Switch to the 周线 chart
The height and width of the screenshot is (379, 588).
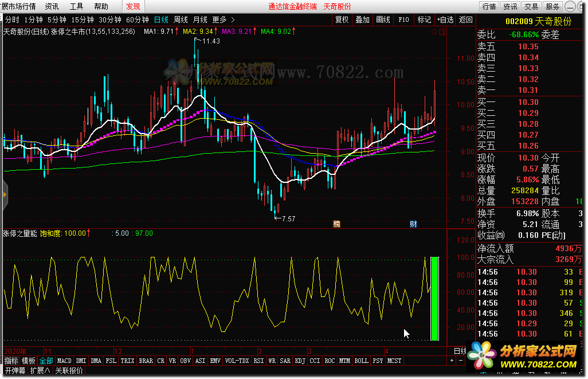pos(181,19)
